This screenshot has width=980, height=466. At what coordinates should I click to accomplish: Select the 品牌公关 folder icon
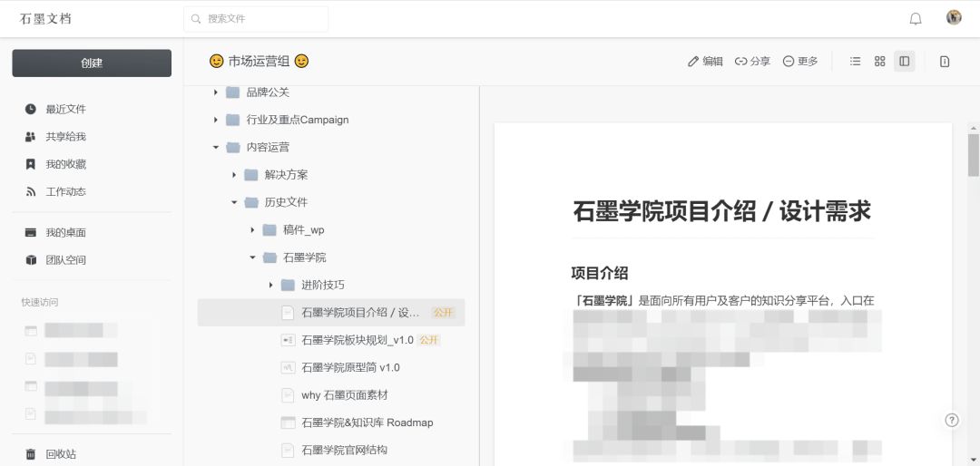(233, 92)
